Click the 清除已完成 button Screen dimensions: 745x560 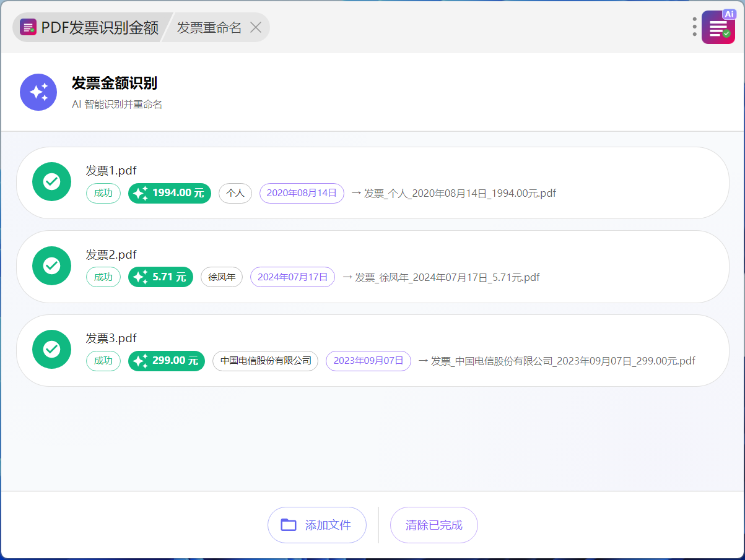433,525
